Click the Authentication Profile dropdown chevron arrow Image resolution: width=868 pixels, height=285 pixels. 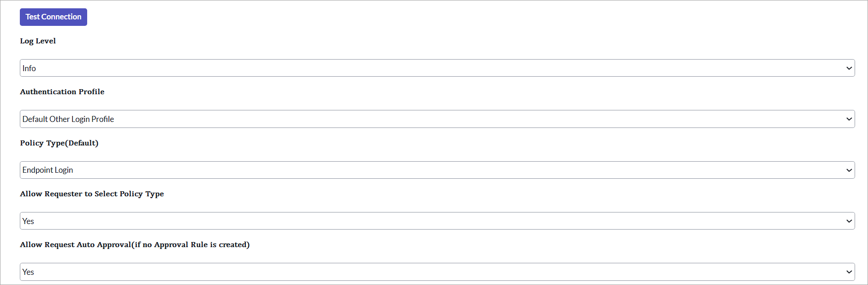pos(849,119)
